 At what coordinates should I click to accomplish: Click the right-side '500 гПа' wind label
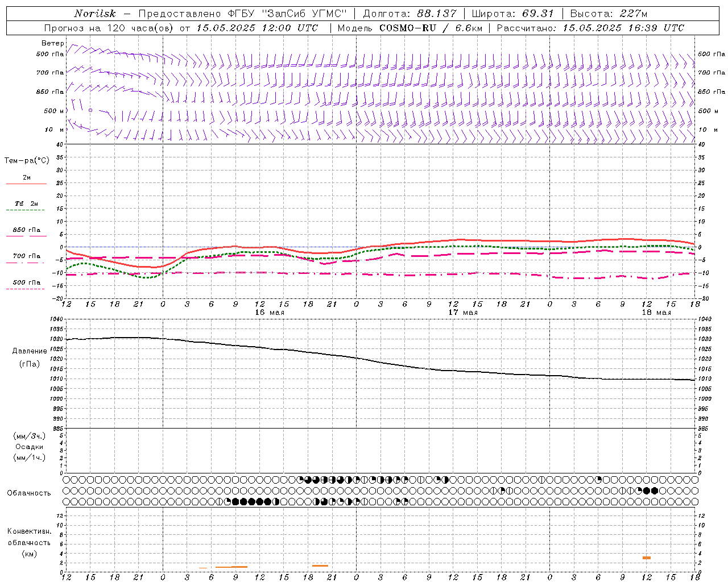(x=711, y=55)
